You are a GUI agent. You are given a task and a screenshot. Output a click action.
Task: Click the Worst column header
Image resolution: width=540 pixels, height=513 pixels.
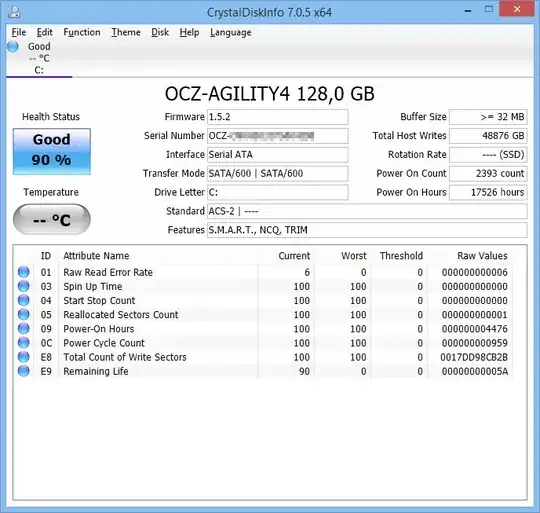click(x=354, y=256)
